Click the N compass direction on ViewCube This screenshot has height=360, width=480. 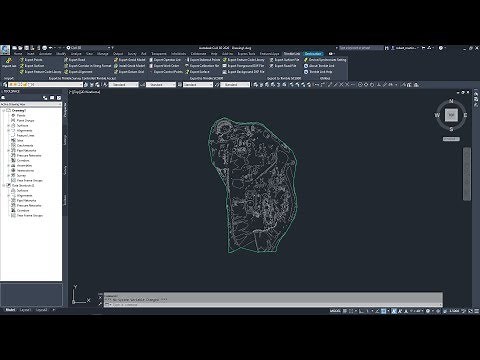451,101
